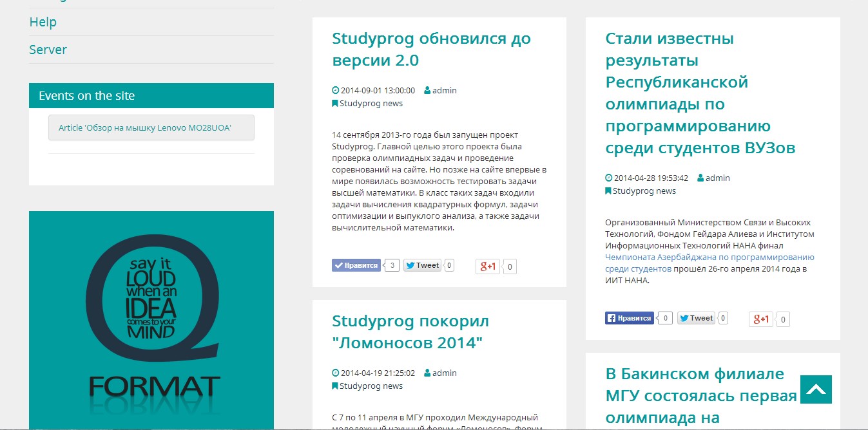The height and width of the screenshot is (430, 868).
Task: Click the clock icon by 2014-04-28 19:53:42
Action: pyautogui.click(x=608, y=178)
